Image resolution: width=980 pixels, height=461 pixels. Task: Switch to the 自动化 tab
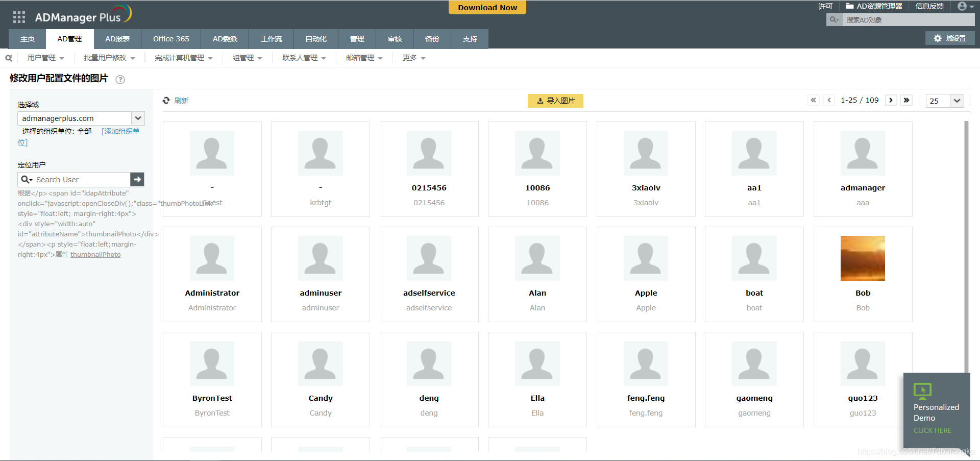(316, 39)
